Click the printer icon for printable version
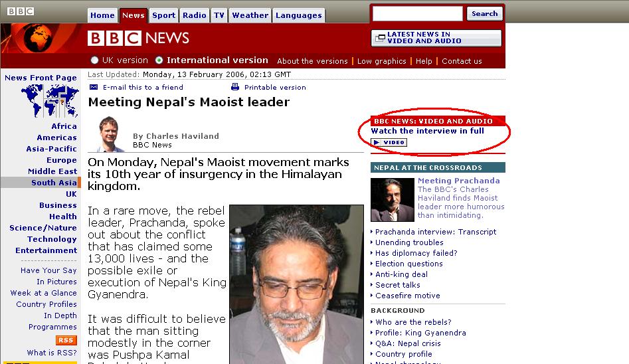 pos(235,87)
